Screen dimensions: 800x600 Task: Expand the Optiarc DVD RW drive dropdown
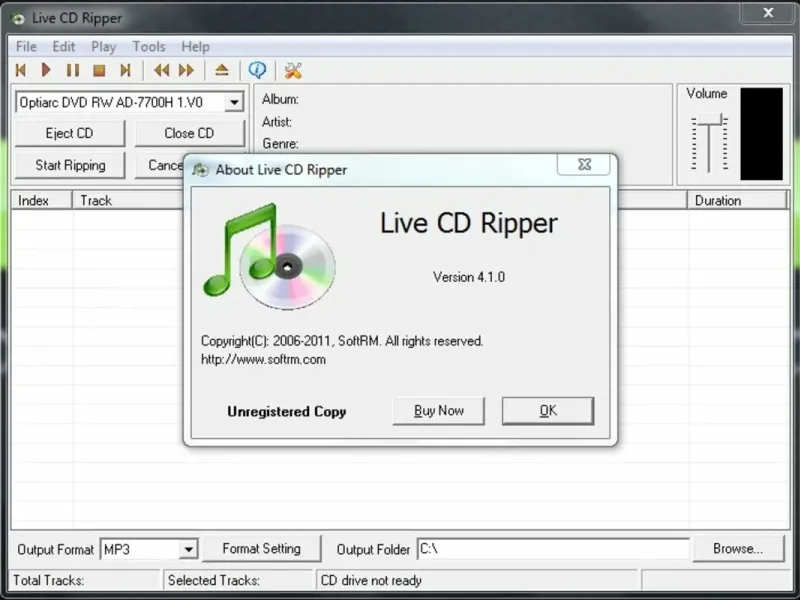(234, 102)
